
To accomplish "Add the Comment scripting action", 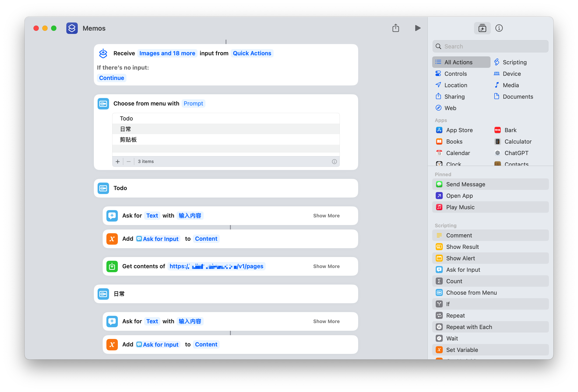I will 490,235.
